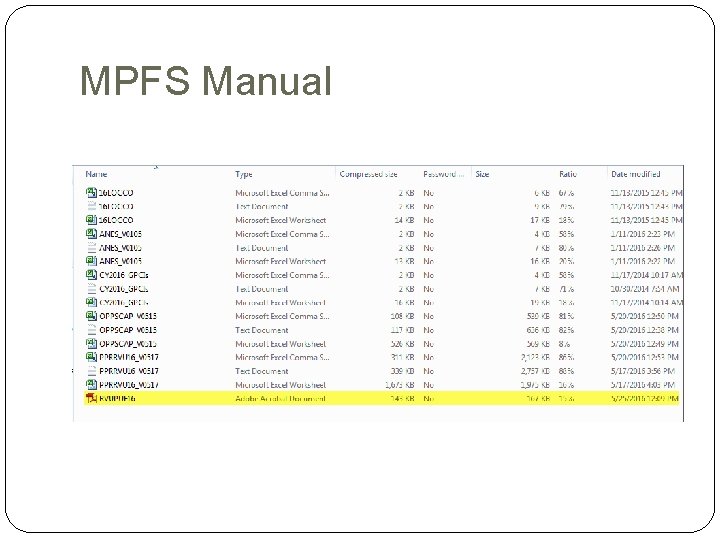The image size is (720, 540).
Task: Click '1,675 KB' compressed size of PPRRVU16_V0517 worksheet
Action: click(x=399, y=385)
